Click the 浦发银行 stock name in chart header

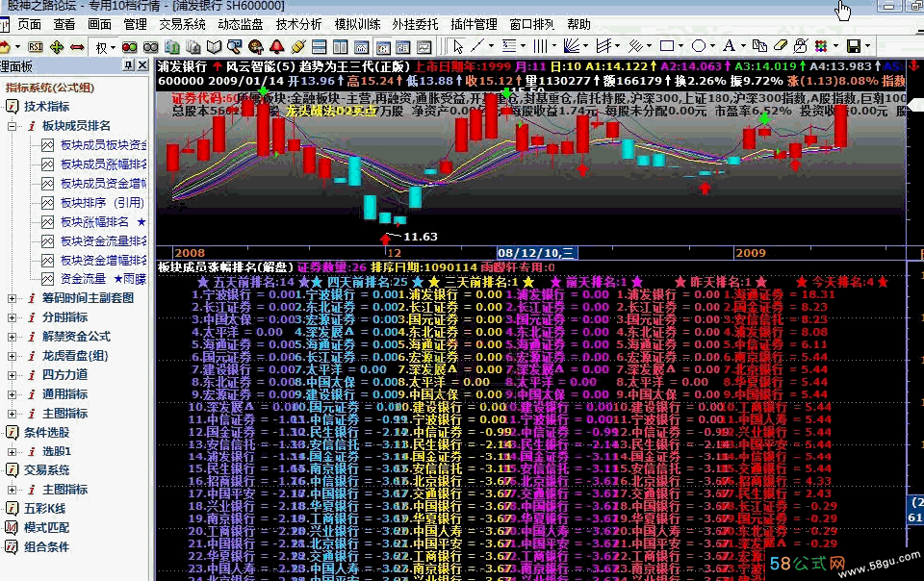click(x=182, y=67)
